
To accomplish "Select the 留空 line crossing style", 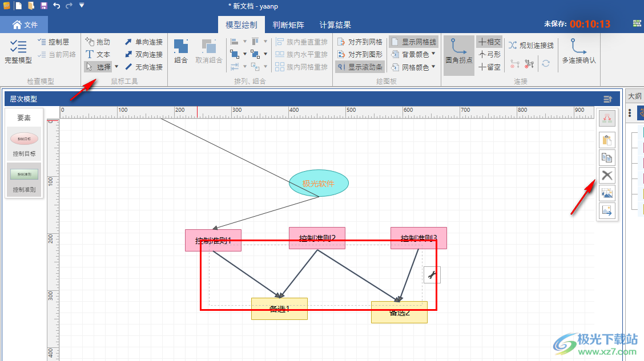I will tap(490, 67).
